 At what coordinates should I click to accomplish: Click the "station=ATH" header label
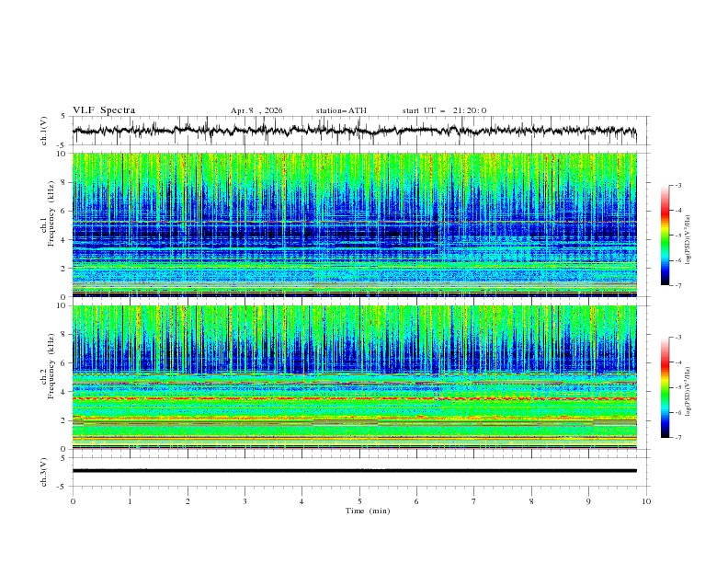coord(341,110)
